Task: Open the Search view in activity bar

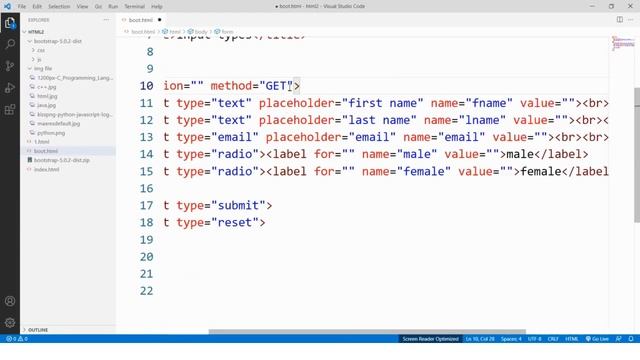Action: tap(10, 44)
